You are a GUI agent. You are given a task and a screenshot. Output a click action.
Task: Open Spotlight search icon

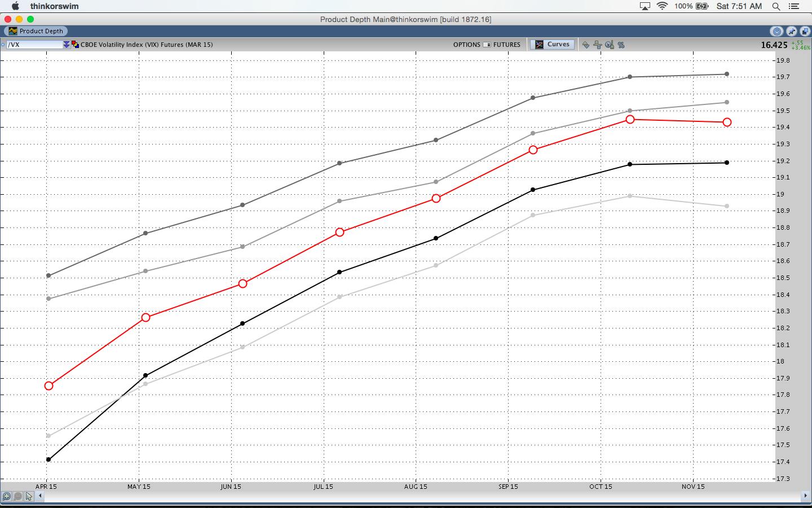(776, 6)
